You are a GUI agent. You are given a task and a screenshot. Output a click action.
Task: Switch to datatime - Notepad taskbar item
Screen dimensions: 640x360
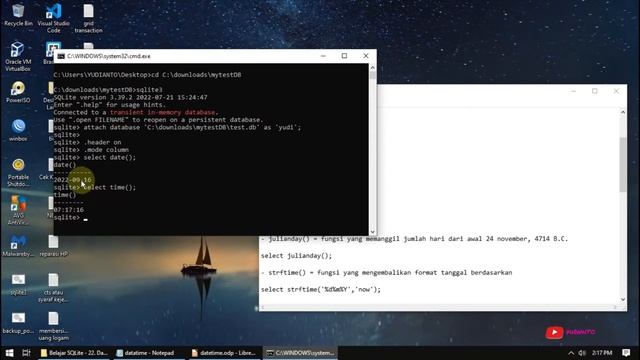[x=149, y=353]
